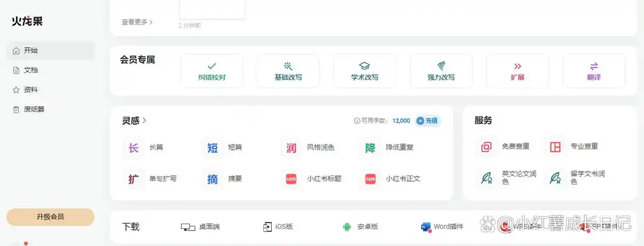
Task: Click the 专业查重 label
Action: point(584,147)
